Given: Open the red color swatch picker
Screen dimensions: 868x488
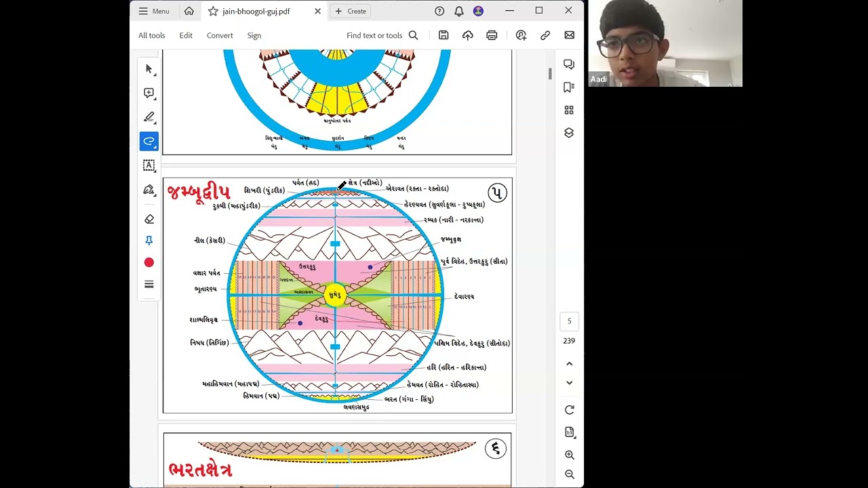Looking at the screenshot, I should [x=149, y=262].
